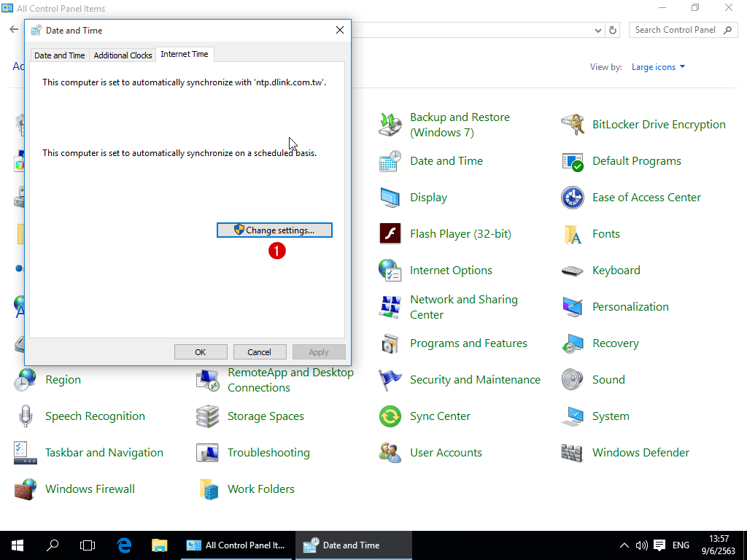Switch to the Additional Clocks tab
Screen dimensions: 747x560
pyautogui.click(x=123, y=55)
